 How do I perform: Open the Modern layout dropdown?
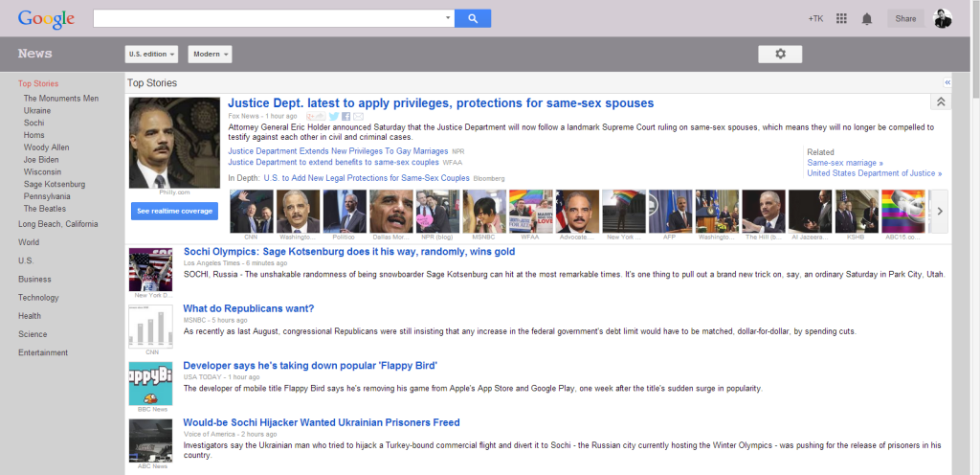[x=210, y=55]
